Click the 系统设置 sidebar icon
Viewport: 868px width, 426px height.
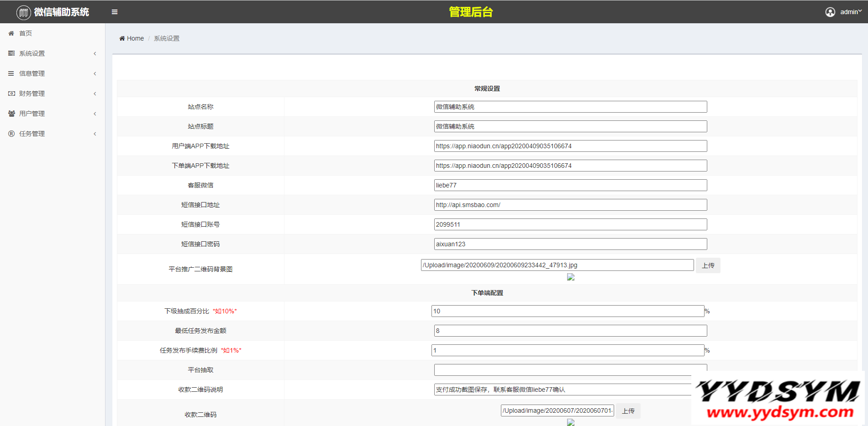[x=11, y=53]
